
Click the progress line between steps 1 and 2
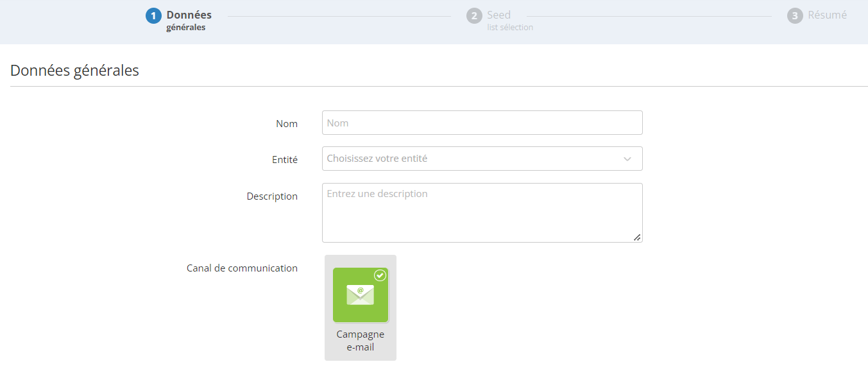tap(339, 17)
